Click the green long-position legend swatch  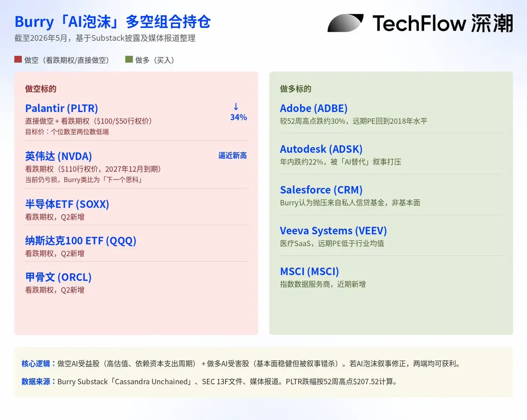pyautogui.click(x=129, y=59)
